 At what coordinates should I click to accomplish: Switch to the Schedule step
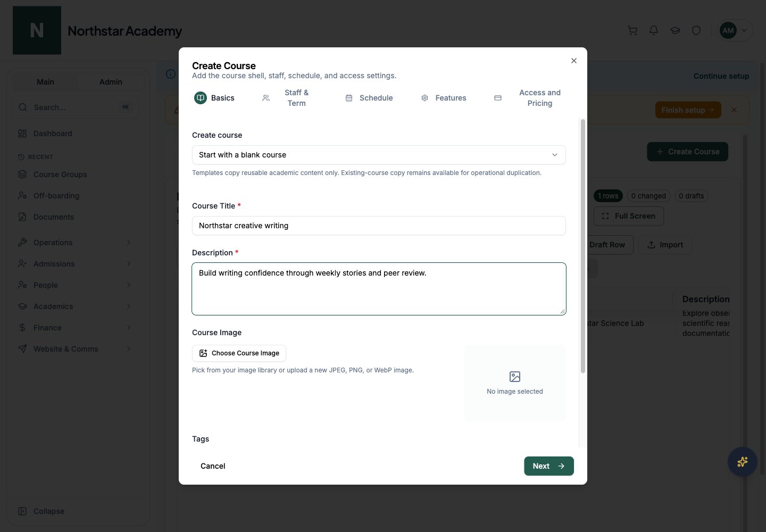tap(369, 98)
